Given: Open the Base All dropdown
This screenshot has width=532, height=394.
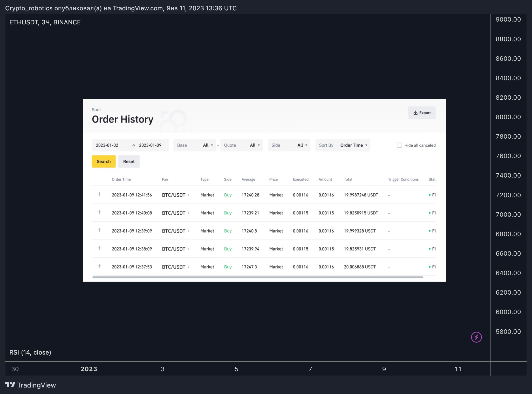Looking at the screenshot, I should [x=195, y=145].
